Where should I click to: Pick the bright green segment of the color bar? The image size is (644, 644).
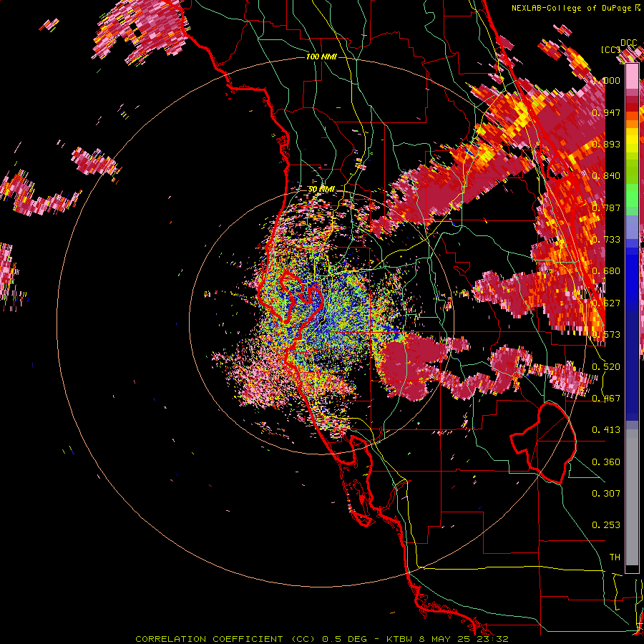[632, 195]
